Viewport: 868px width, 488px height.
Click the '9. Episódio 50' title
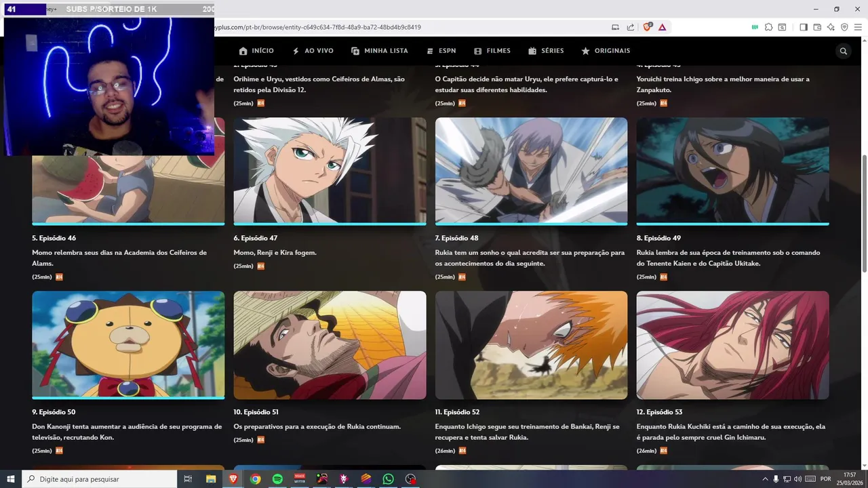click(54, 412)
